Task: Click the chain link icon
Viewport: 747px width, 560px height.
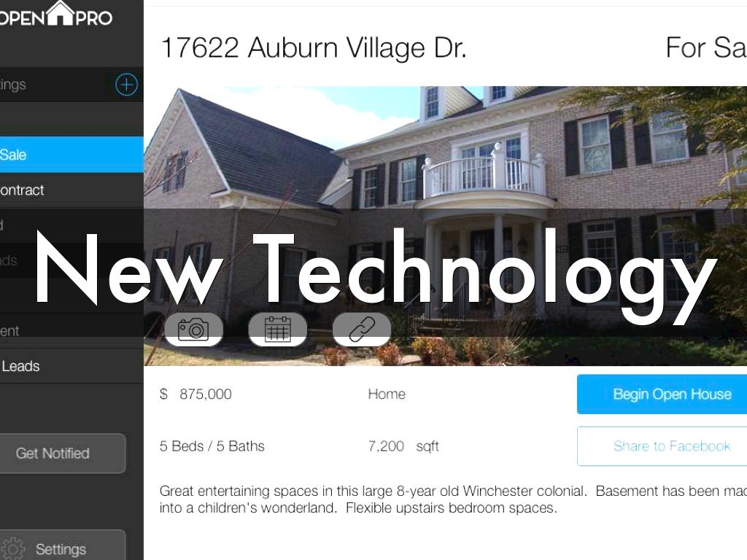Action: coord(362,329)
